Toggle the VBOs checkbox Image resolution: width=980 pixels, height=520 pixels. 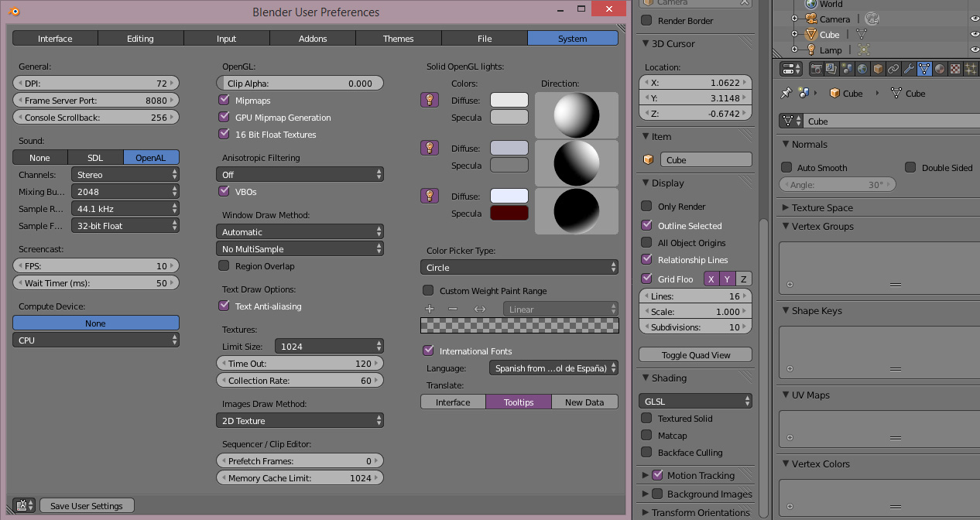pos(224,191)
